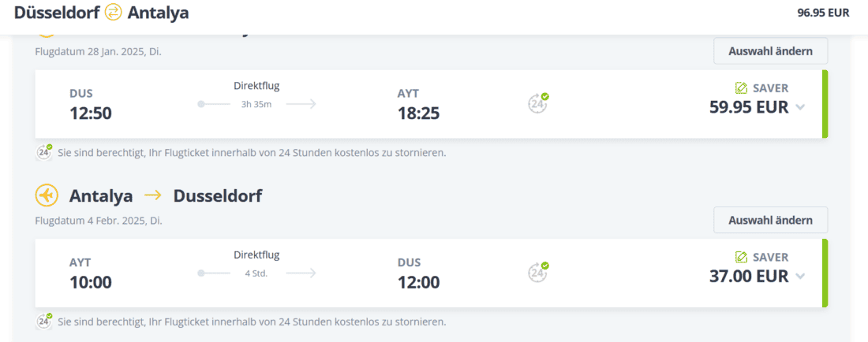868x342 pixels.
Task: Click the 96.95 EUR total price in header
Action: [823, 13]
